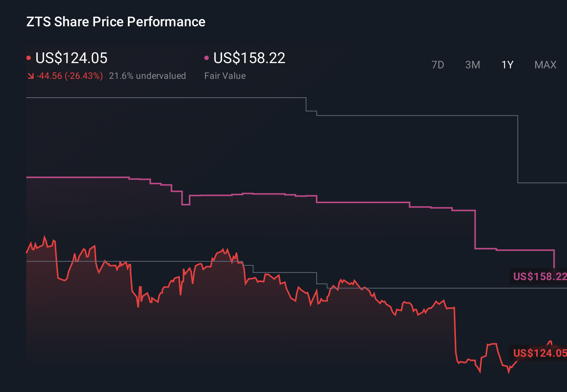
Task: Click the Fair Value text label
Action: point(225,75)
